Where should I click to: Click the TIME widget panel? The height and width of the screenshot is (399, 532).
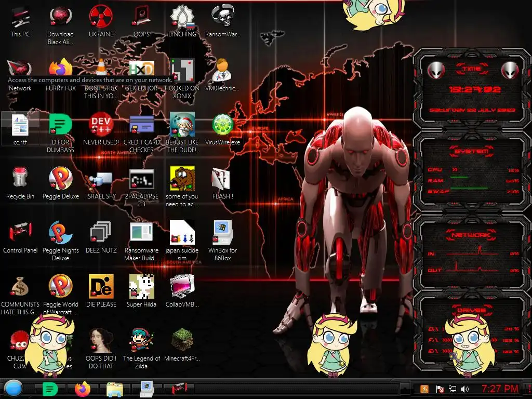coord(471,89)
